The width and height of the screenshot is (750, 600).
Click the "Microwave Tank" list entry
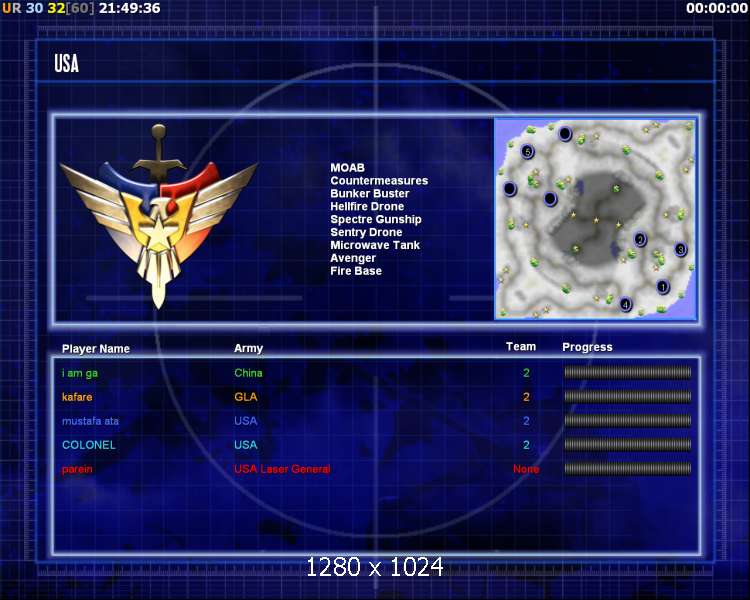375,245
